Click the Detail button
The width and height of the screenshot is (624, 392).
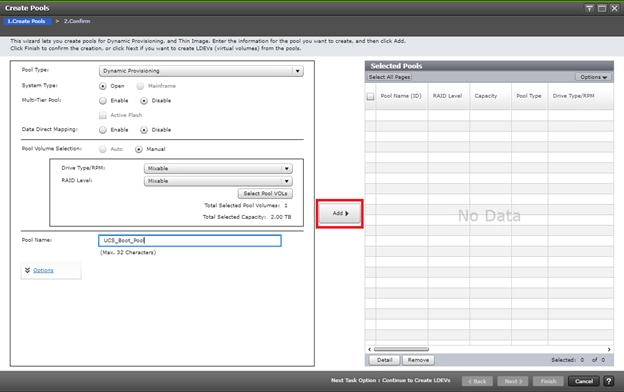tap(384, 360)
